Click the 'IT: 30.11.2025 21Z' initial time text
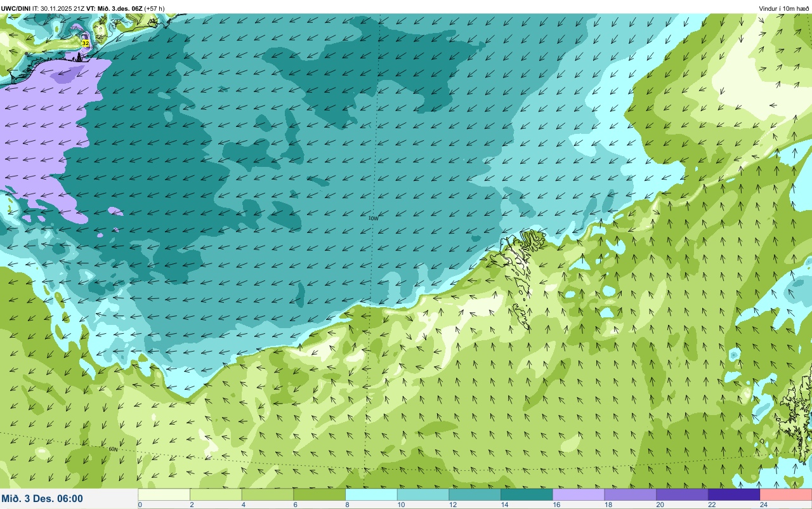The image size is (812, 509). 58,8
